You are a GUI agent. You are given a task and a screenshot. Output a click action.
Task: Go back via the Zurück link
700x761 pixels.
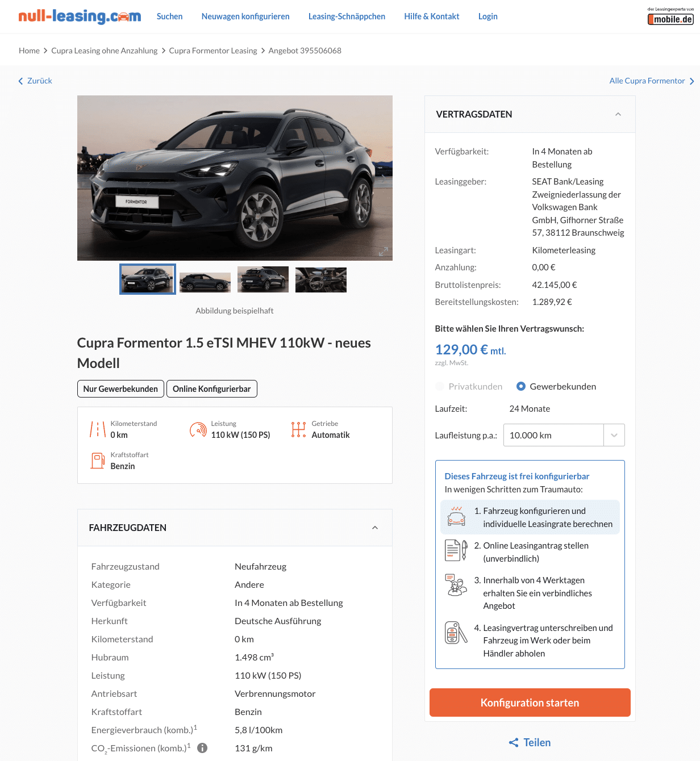click(x=35, y=81)
